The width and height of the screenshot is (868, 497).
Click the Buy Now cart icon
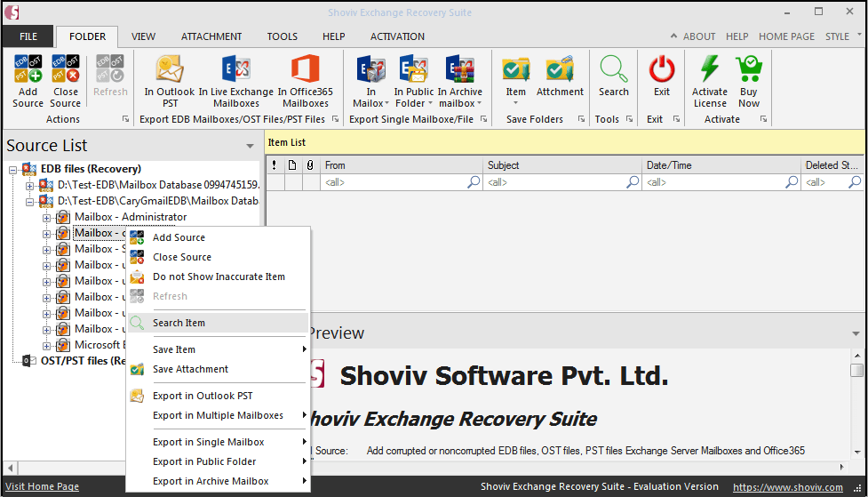pyautogui.click(x=749, y=68)
